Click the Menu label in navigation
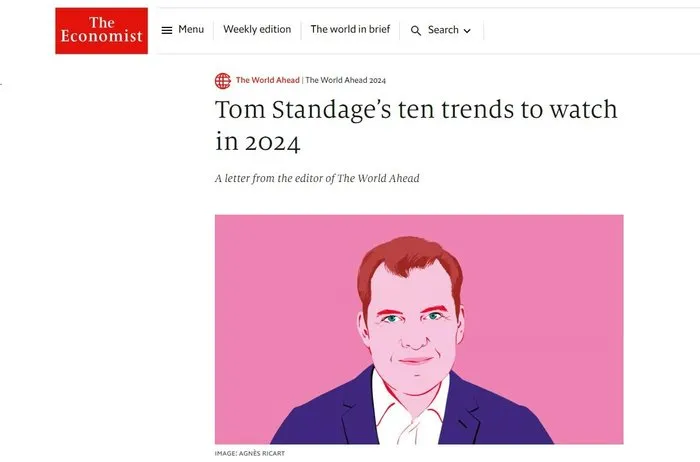 [x=191, y=30]
